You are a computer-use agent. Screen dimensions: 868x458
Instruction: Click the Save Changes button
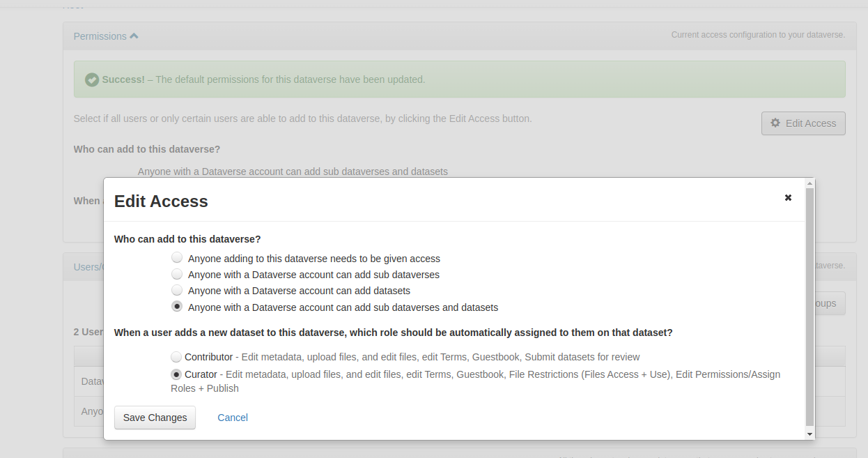[155, 418]
